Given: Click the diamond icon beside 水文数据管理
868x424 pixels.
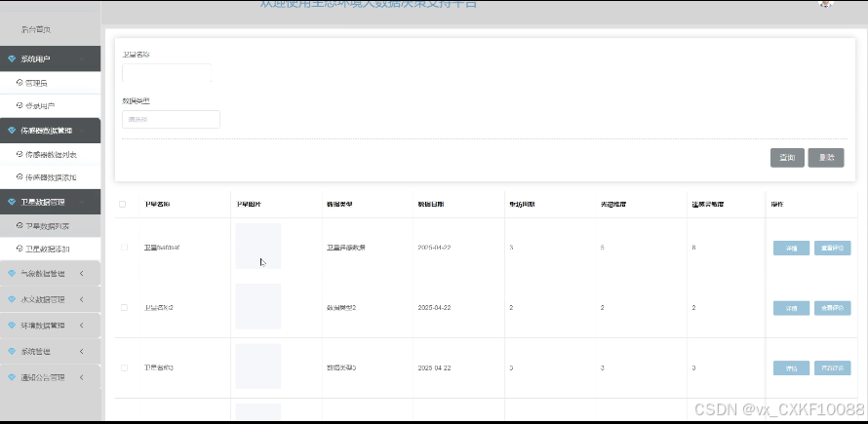Looking at the screenshot, I should pyautogui.click(x=12, y=299).
